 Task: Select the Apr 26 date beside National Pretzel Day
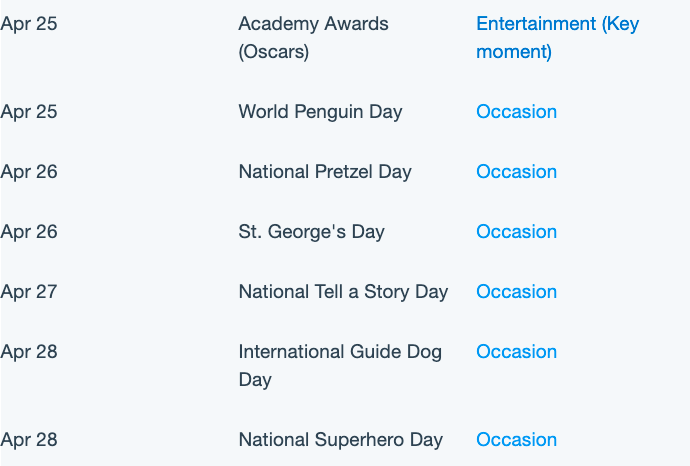click(x=29, y=172)
